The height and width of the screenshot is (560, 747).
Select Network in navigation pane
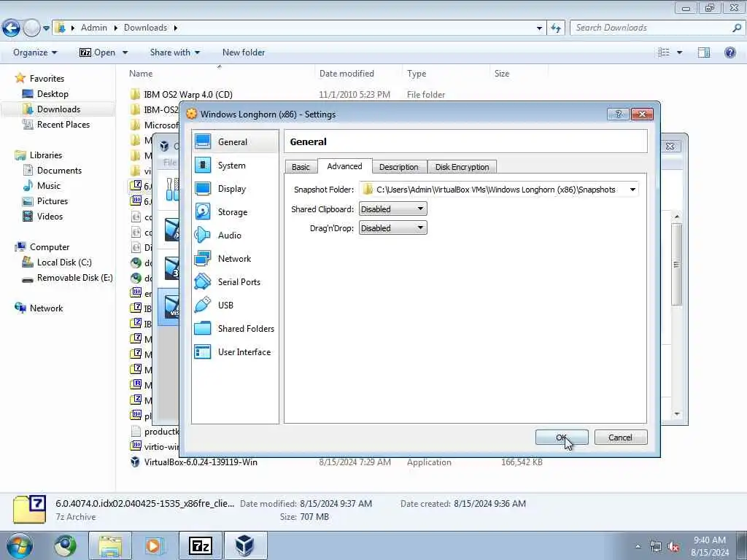46,308
